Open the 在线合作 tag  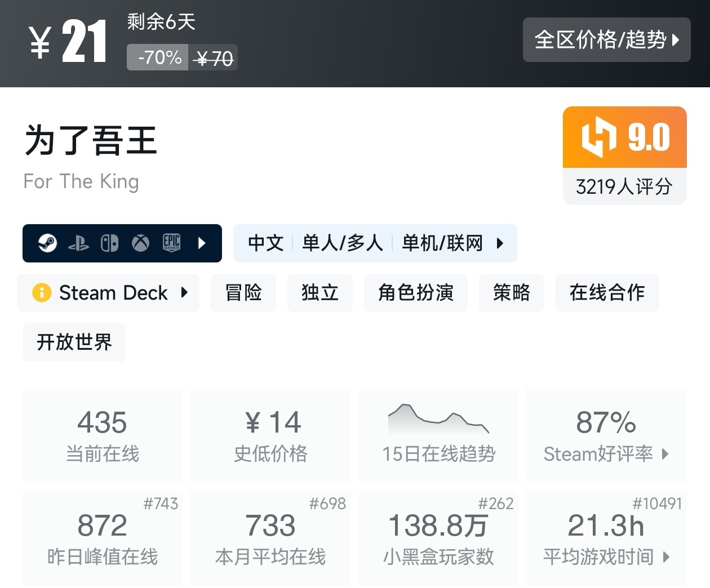[607, 293]
